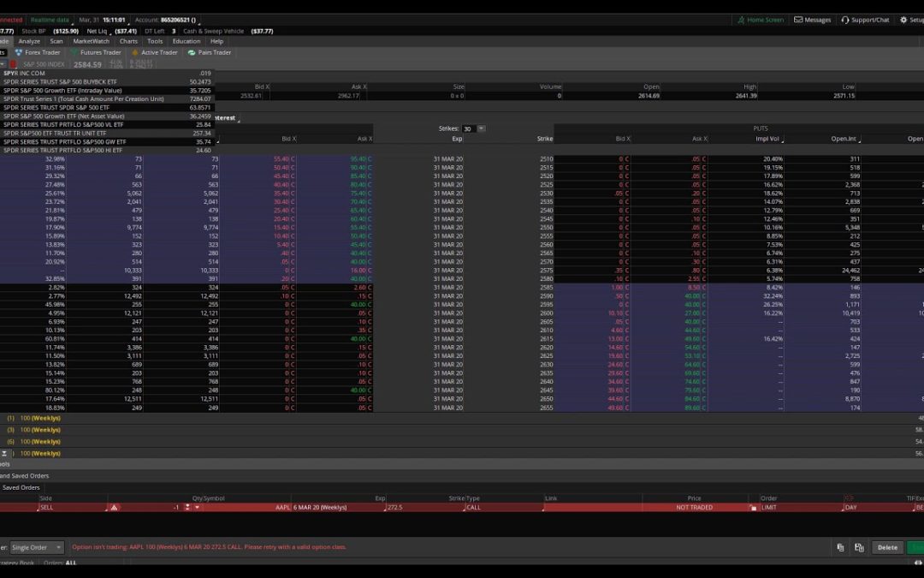Open the SELL side dropdown in the order row
Screen dimensions: 924x578
point(72,508)
